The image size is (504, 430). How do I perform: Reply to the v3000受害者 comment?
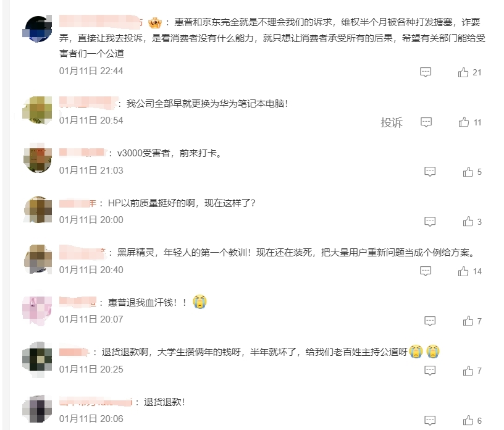(x=430, y=172)
